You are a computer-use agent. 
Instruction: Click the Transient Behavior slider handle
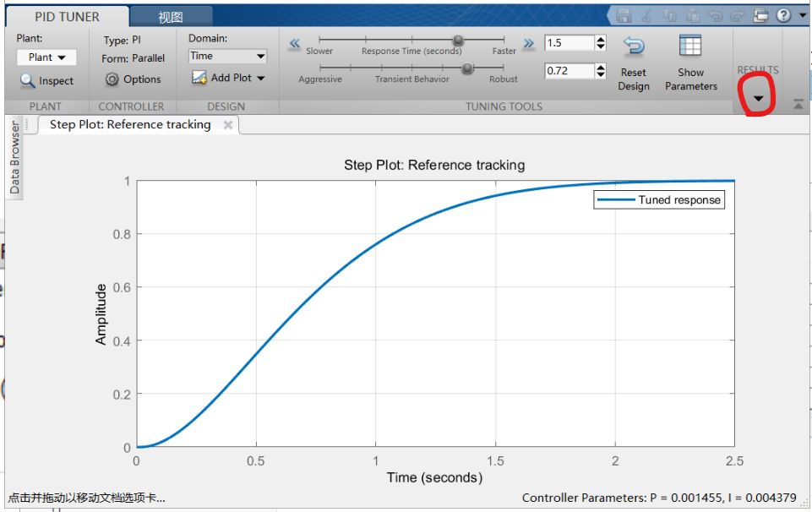[467, 68]
